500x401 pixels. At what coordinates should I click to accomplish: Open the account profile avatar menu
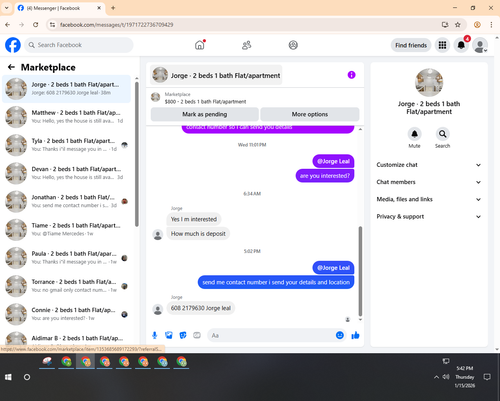click(x=480, y=45)
